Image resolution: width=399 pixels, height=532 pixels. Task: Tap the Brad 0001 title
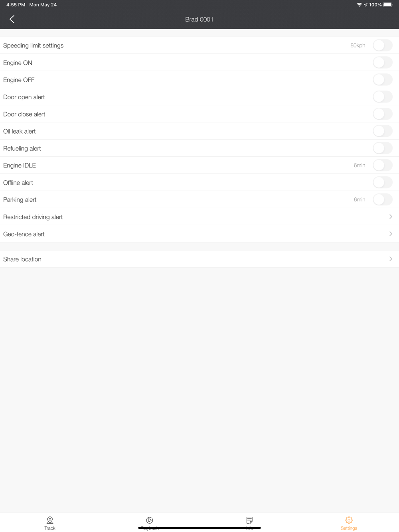pos(199,19)
